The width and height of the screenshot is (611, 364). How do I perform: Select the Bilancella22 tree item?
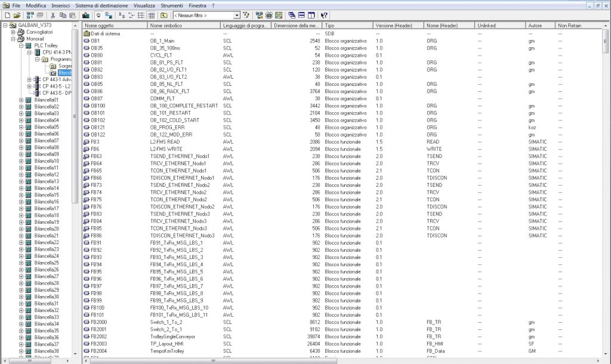point(47,242)
